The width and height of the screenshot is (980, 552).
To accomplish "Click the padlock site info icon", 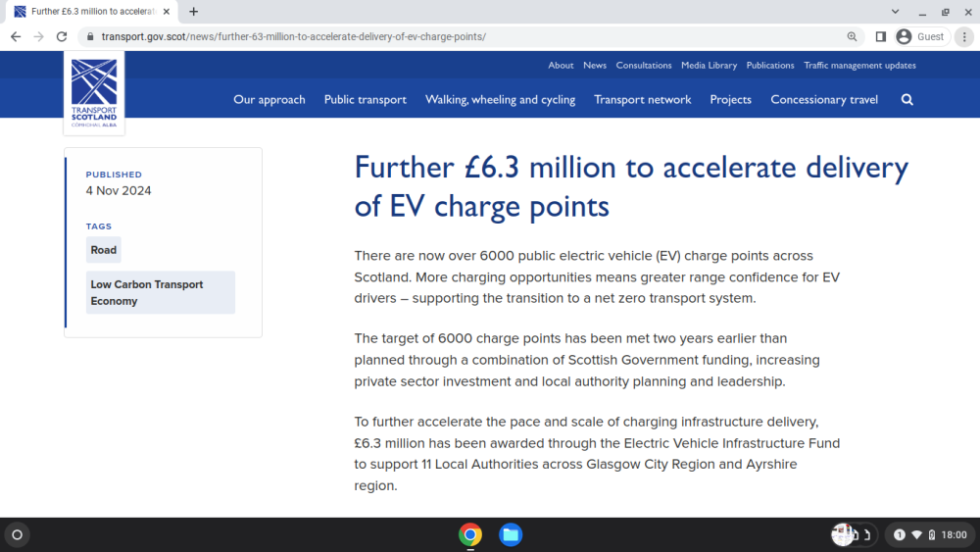I will [90, 37].
